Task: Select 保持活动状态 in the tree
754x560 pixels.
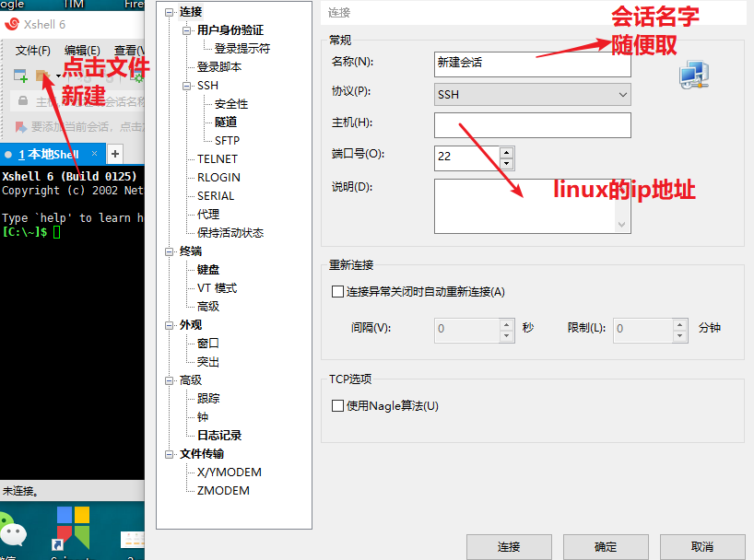Action: 230,233
